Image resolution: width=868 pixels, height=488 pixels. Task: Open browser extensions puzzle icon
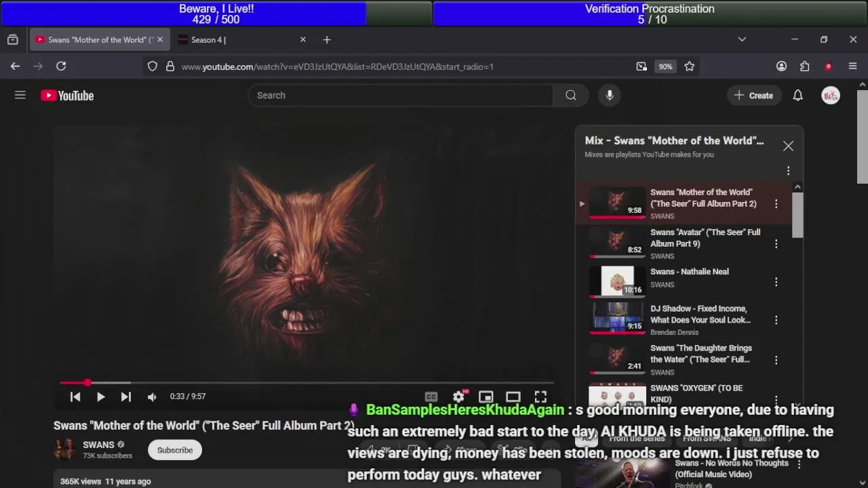point(805,66)
